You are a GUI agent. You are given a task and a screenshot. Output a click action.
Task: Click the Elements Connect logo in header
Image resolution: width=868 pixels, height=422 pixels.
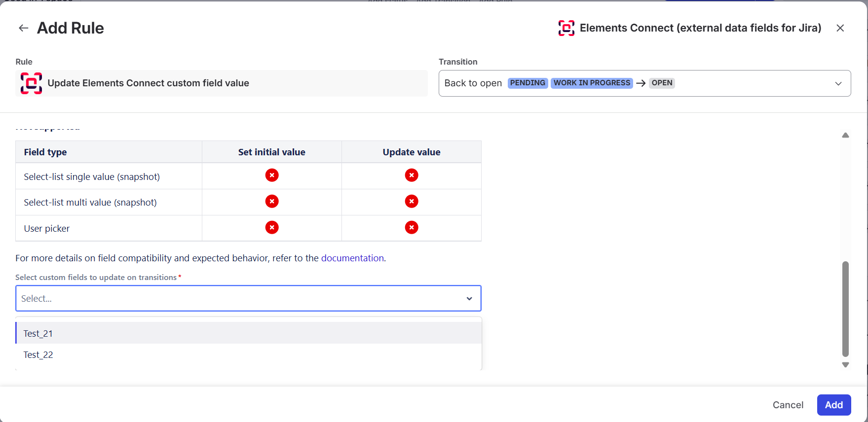pos(566,28)
